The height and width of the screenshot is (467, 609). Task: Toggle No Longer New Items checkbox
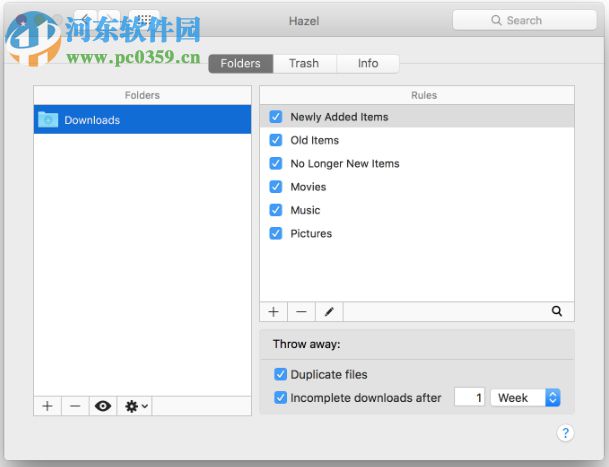(x=276, y=163)
